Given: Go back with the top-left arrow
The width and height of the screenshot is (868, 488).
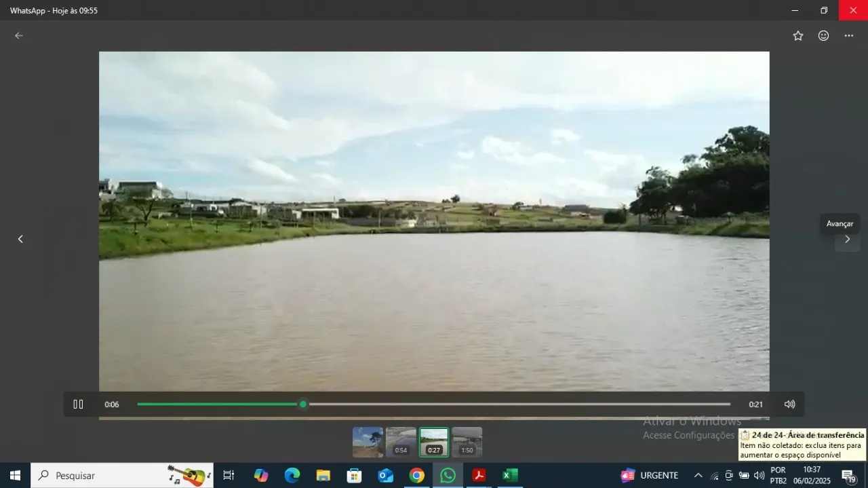Looking at the screenshot, I should click(x=19, y=36).
